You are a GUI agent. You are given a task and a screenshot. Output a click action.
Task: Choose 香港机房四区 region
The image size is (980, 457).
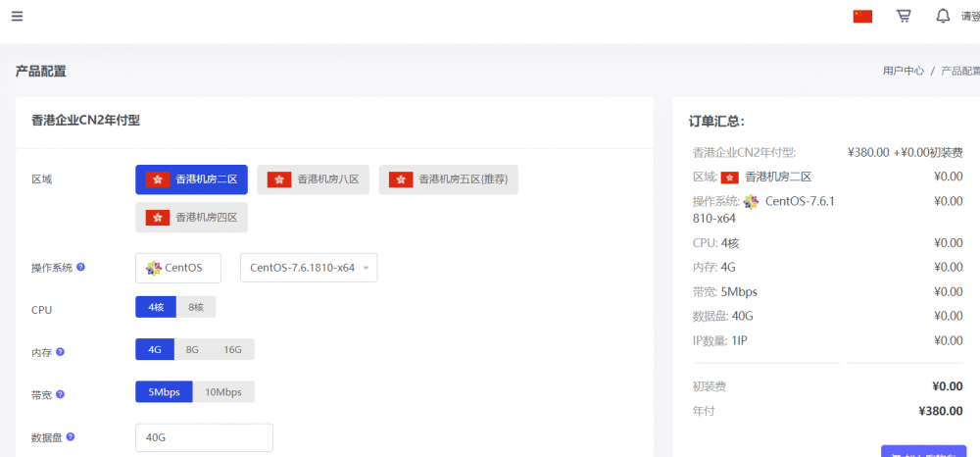pyautogui.click(x=192, y=218)
